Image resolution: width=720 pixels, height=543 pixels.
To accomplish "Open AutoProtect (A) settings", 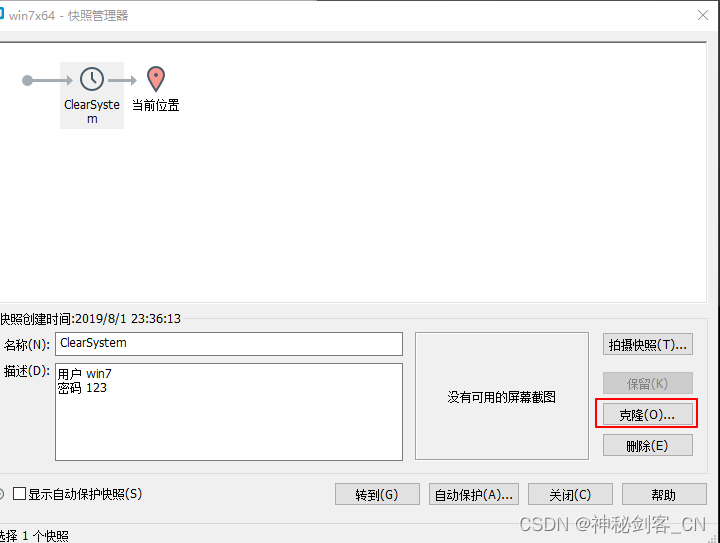I will 474,494.
